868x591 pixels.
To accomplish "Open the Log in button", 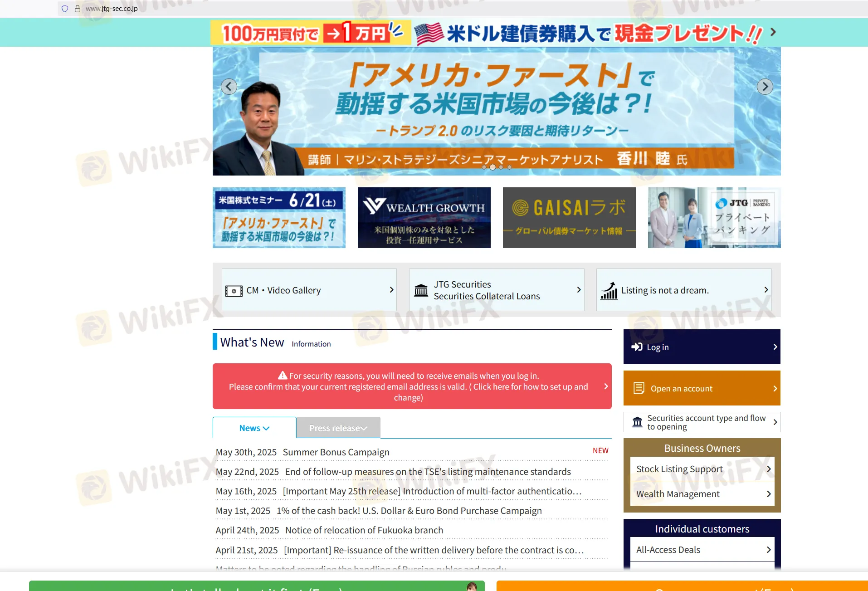I will [702, 347].
